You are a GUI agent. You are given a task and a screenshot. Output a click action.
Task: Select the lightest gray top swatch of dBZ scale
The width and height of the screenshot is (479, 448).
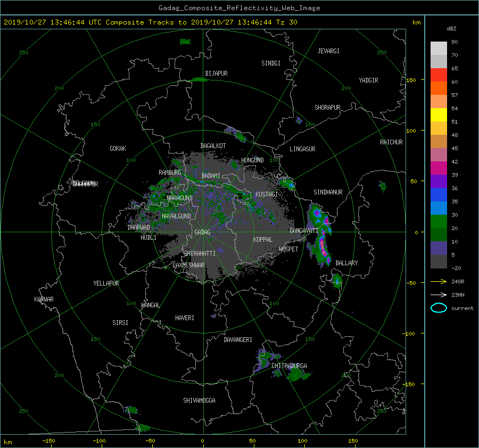click(x=439, y=48)
